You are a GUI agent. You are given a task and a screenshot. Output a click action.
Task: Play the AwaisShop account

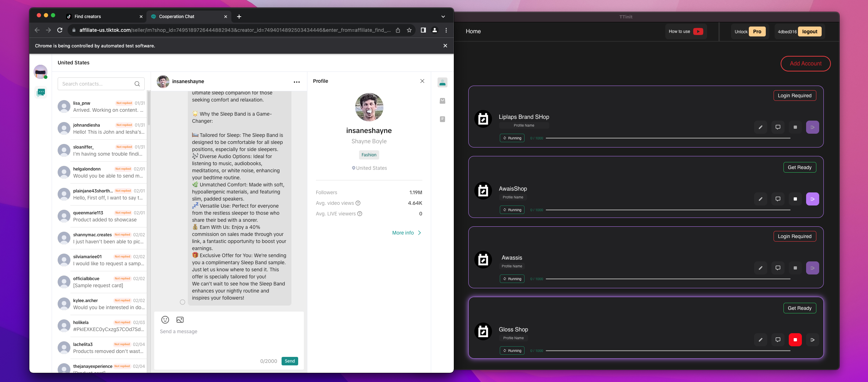(x=812, y=199)
